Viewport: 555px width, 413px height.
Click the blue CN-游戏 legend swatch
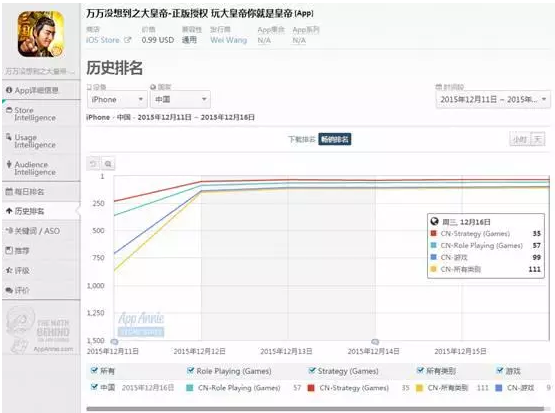pos(499,388)
